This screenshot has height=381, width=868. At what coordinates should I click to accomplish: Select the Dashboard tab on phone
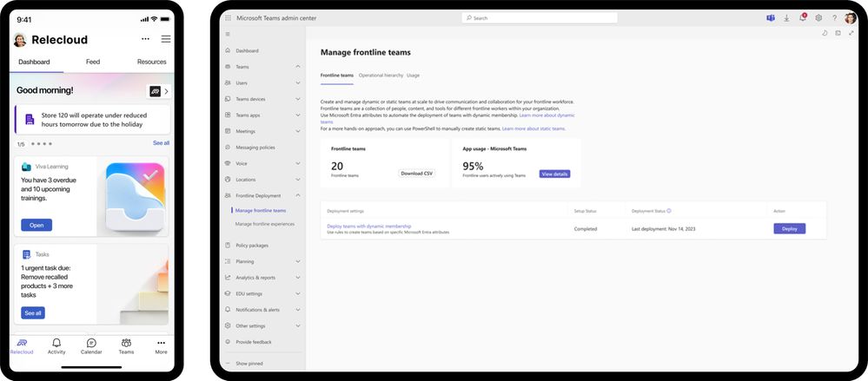point(35,62)
